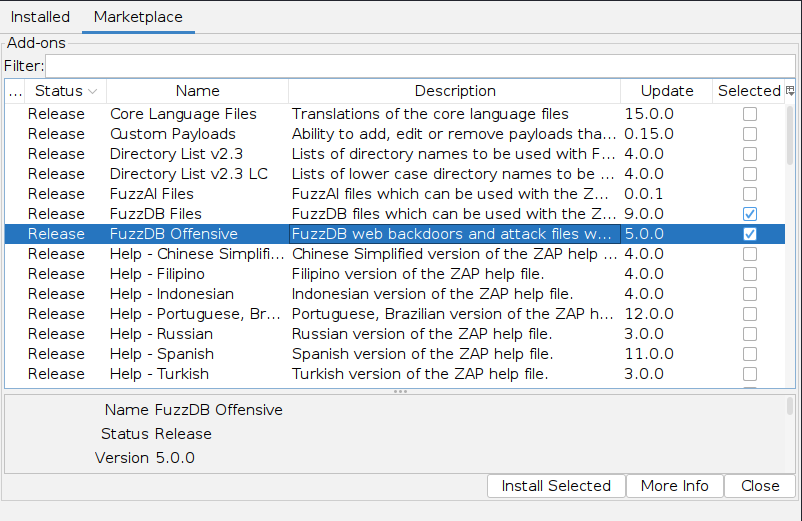Screen dimensions: 802x521
Task: Click the More Info button
Action: [674, 486]
